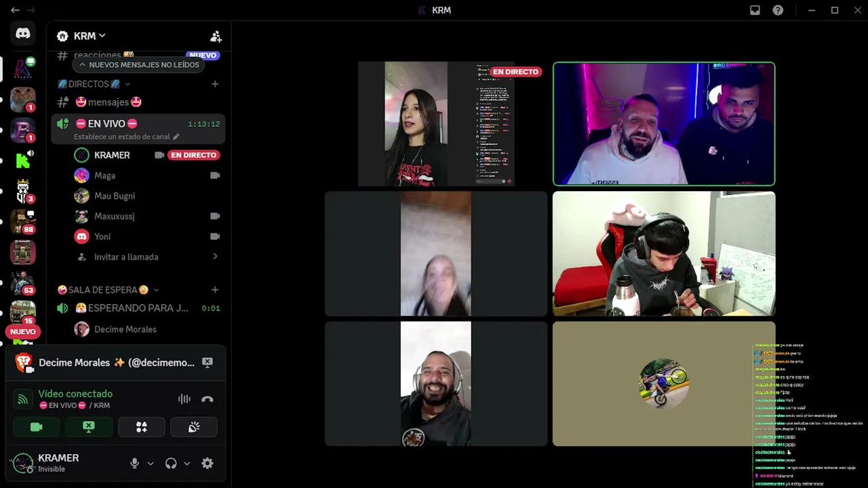Click EN DIRECTO badge beside KRAMER
Screen dimensions: 868x488
tap(194, 155)
